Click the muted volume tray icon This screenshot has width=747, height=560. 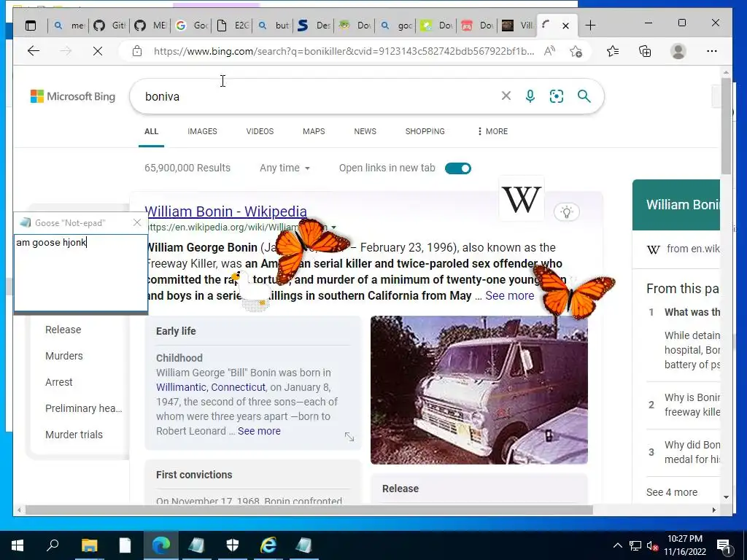point(653,545)
